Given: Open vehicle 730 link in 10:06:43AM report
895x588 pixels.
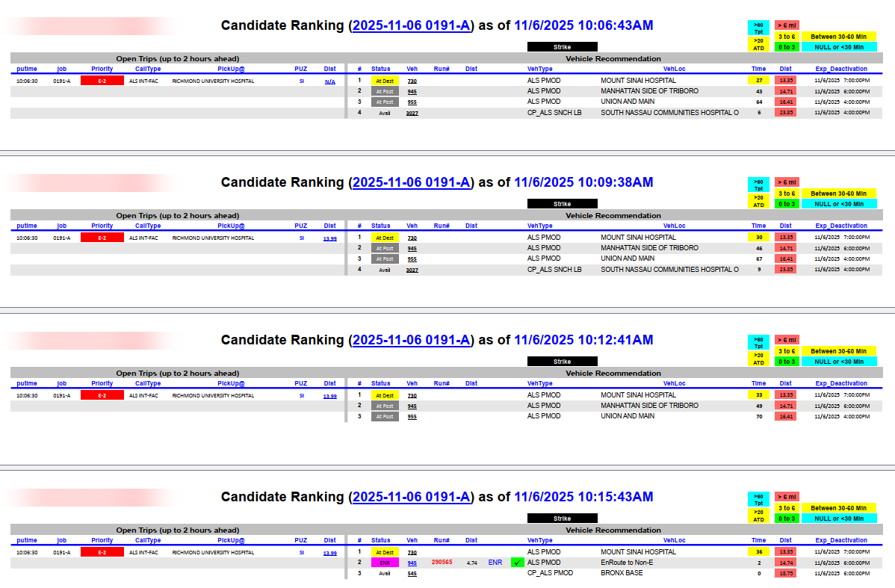Looking at the screenshot, I should click(412, 81).
